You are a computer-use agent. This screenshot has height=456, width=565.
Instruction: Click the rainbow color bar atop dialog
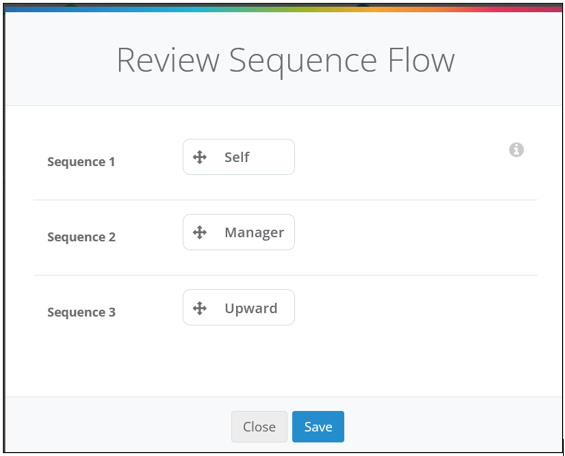coord(283,9)
